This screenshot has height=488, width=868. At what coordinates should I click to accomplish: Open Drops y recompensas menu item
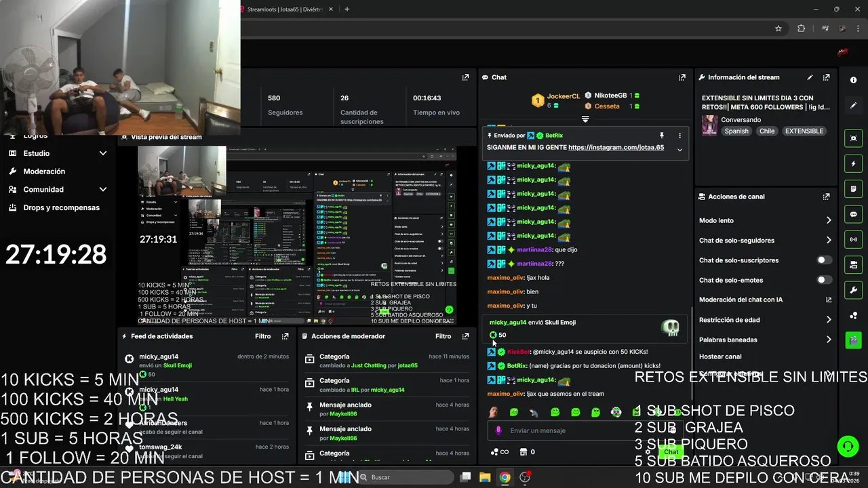point(61,208)
